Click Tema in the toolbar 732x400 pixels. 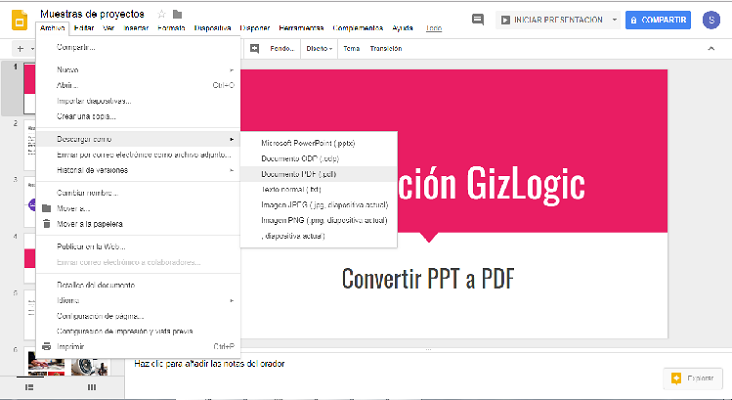pos(352,49)
